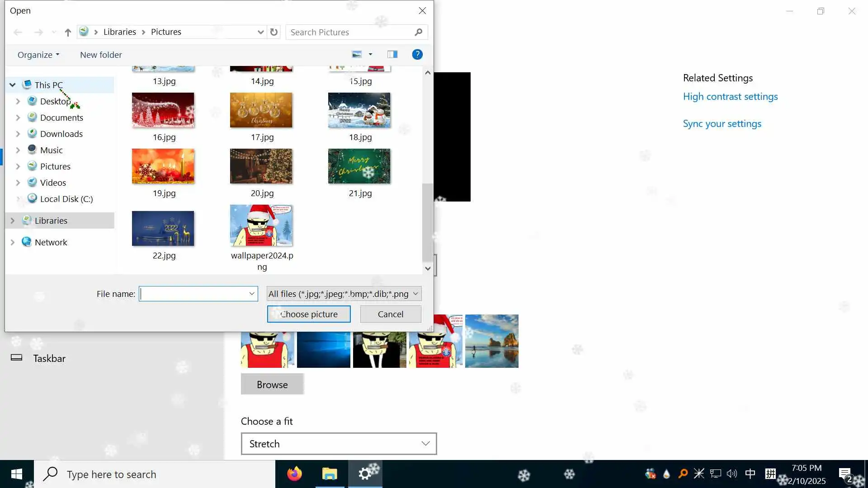Viewport: 868px width, 488px height.
Task: Open the view options dropdown arrow
Action: coord(370,55)
